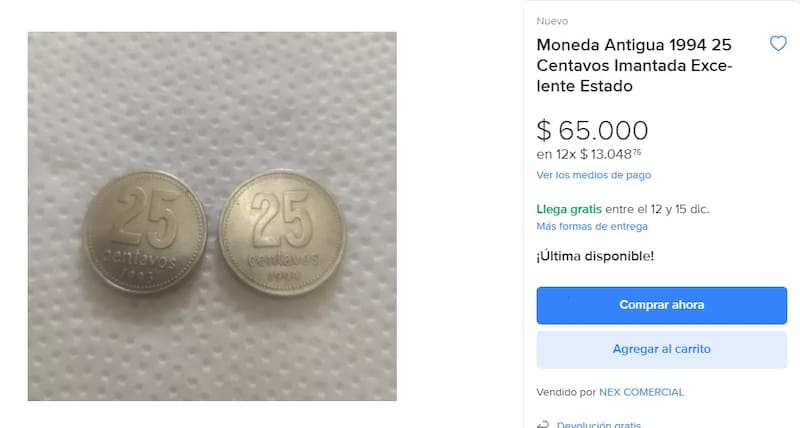The height and width of the screenshot is (428, 800).
Task: Click the delivery date entre el 12 y 15 dic.
Action: coord(657,209)
